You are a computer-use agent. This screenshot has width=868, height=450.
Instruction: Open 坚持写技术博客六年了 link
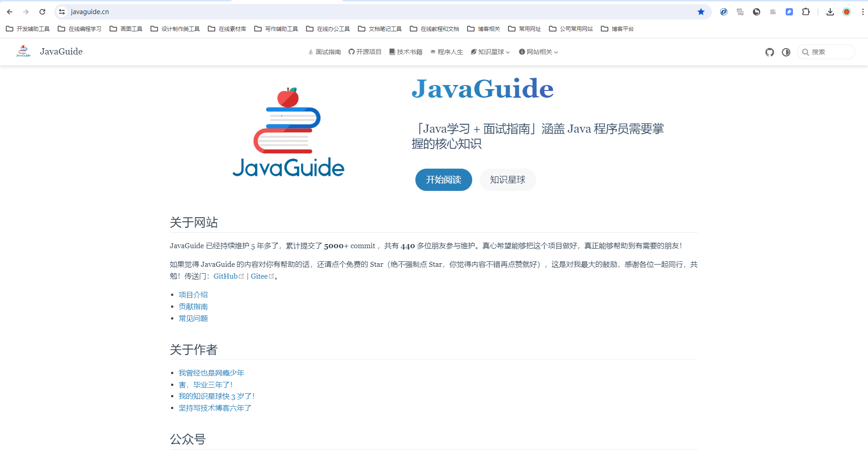(215, 408)
